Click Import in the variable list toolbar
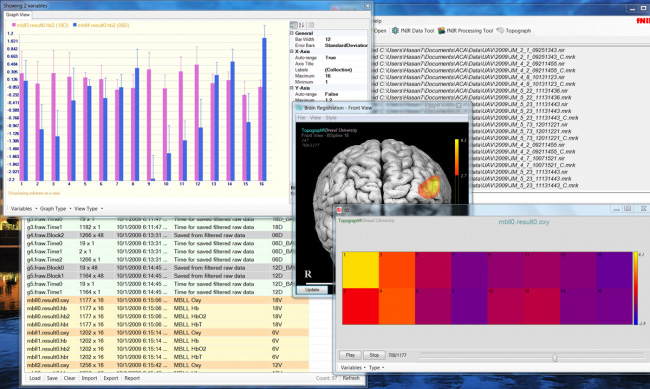Screen dimensions: 650x389 pyautogui.click(x=89, y=378)
